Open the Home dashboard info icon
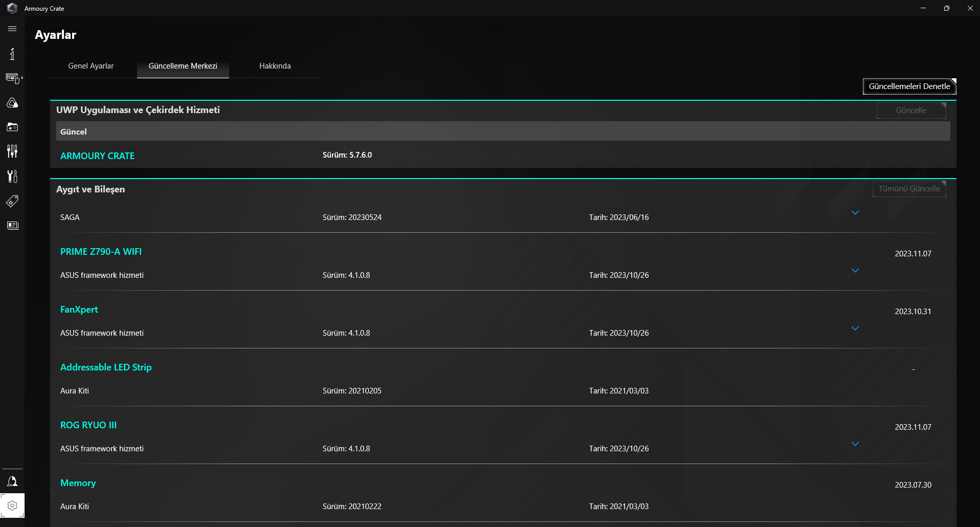Screen dimensions: 980x527 point(12,54)
